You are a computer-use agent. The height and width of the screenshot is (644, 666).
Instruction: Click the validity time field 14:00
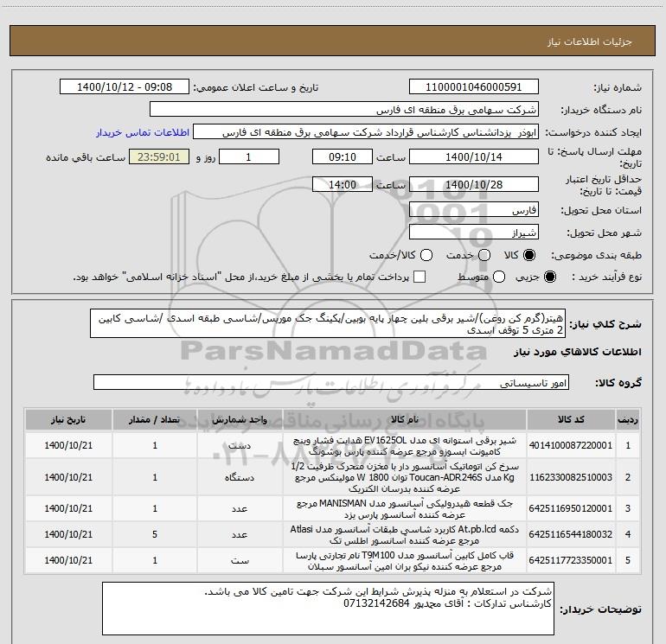tap(343, 185)
